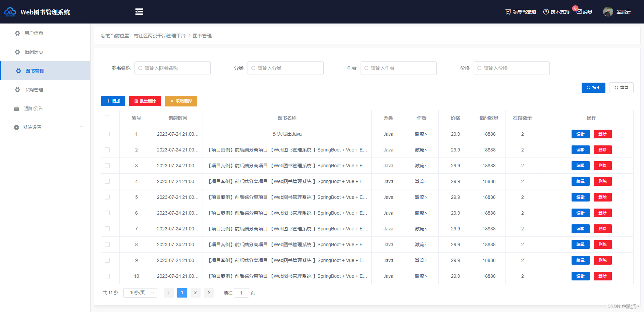This screenshot has height=312, width=644.
Task: Click the user avatar picture
Action: click(x=608, y=12)
